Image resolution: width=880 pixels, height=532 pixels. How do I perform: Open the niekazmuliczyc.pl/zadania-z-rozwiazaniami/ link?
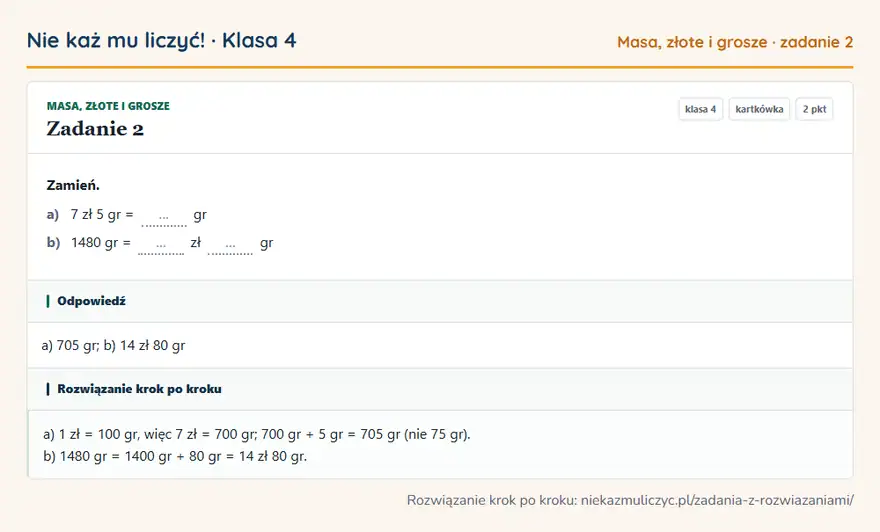717,500
